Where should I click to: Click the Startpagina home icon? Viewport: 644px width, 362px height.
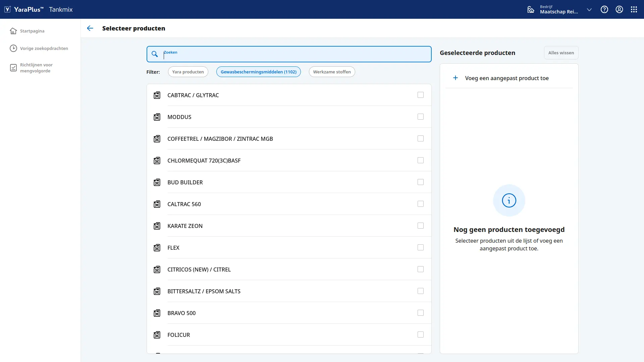pos(13,31)
